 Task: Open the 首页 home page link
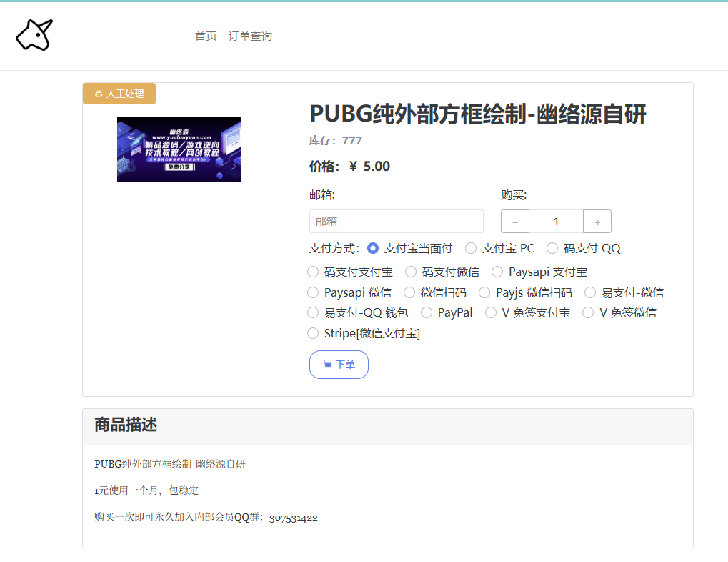click(206, 36)
